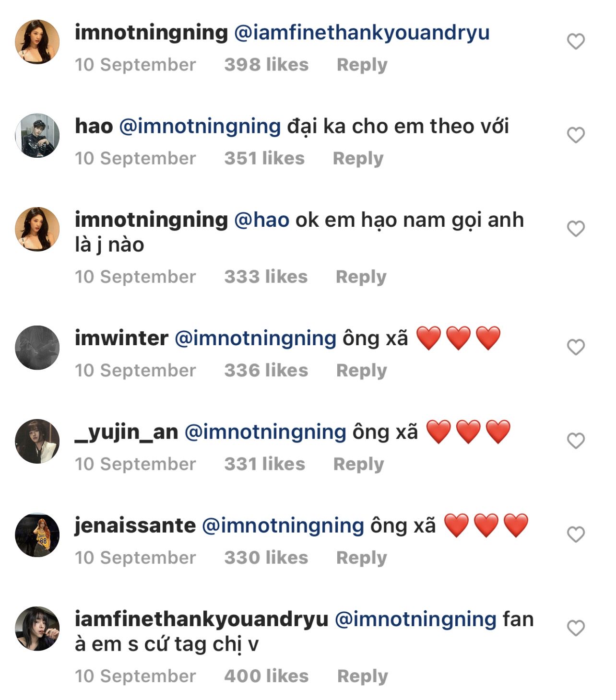
Task: Reply to imwinter's comment
Action: (x=361, y=370)
